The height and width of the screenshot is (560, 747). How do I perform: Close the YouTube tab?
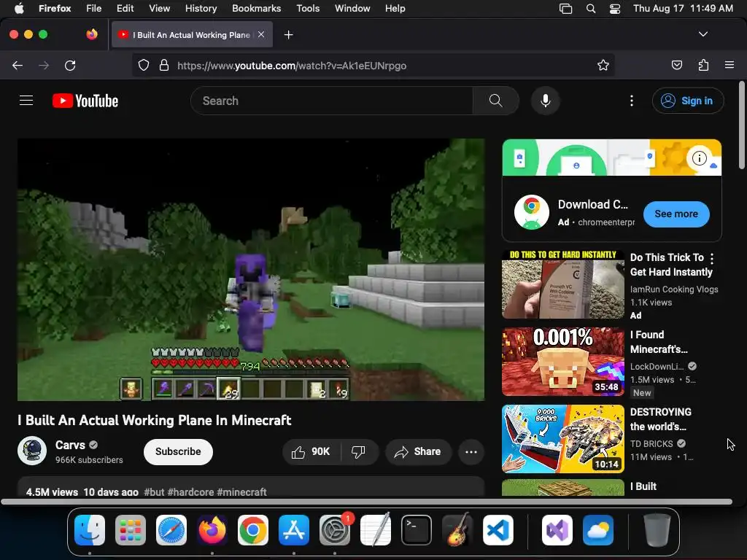pos(261,34)
